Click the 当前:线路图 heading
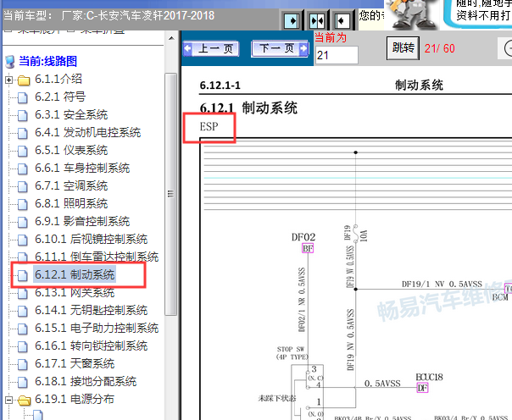 [x=48, y=61]
